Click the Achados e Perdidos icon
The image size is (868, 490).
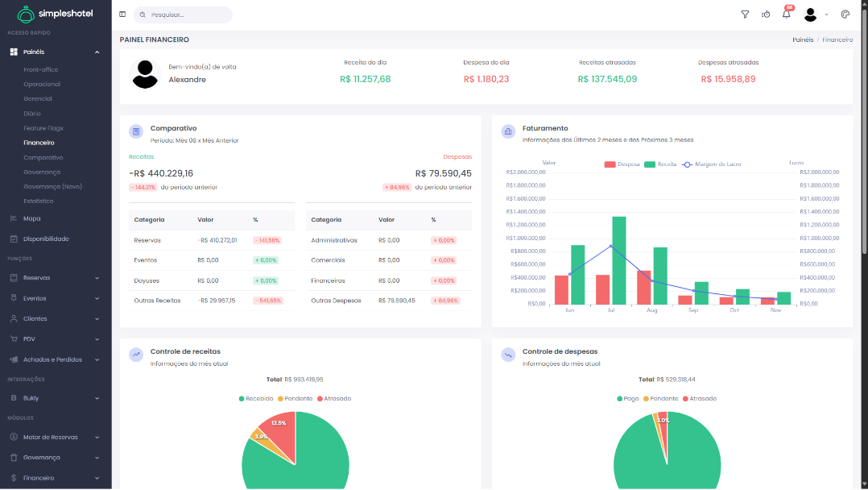point(14,359)
